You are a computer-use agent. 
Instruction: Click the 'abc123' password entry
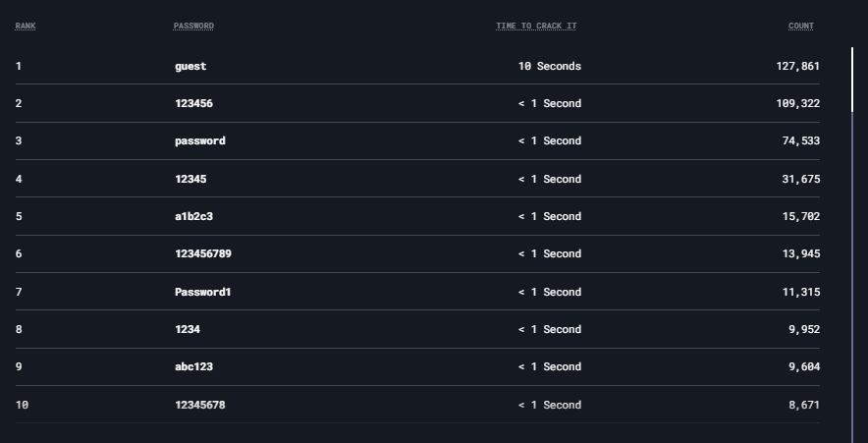pyautogui.click(x=193, y=366)
